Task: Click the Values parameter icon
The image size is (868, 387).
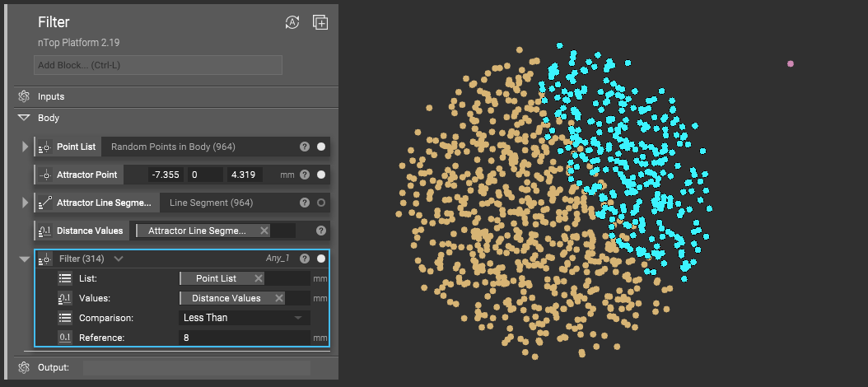Action: 65,298
